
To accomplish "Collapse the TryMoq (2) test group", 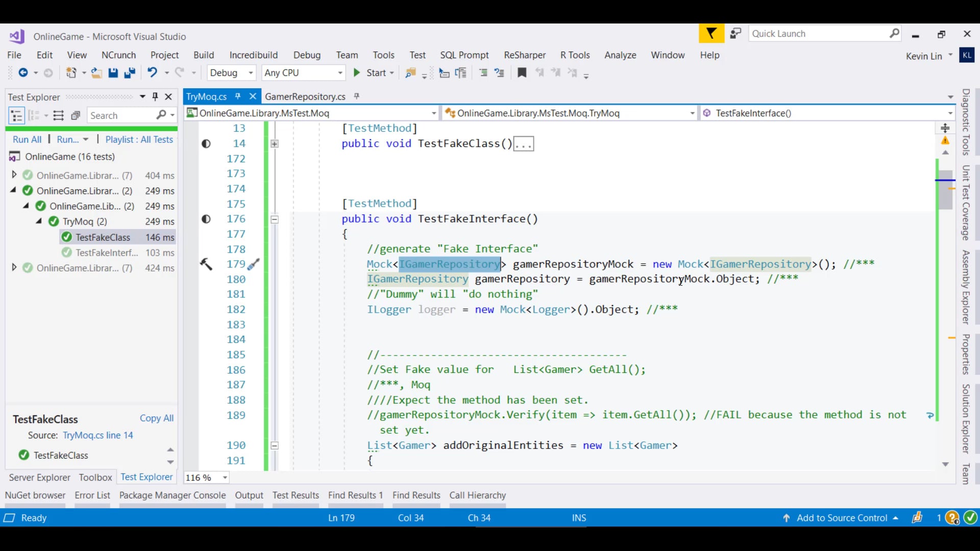I will click(x=38, y=221).
